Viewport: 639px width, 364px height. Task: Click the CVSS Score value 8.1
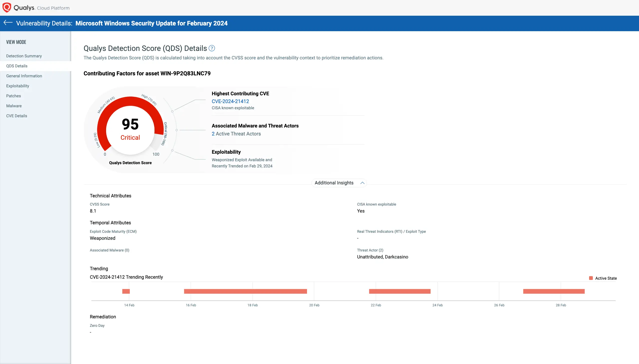(93, 211)
